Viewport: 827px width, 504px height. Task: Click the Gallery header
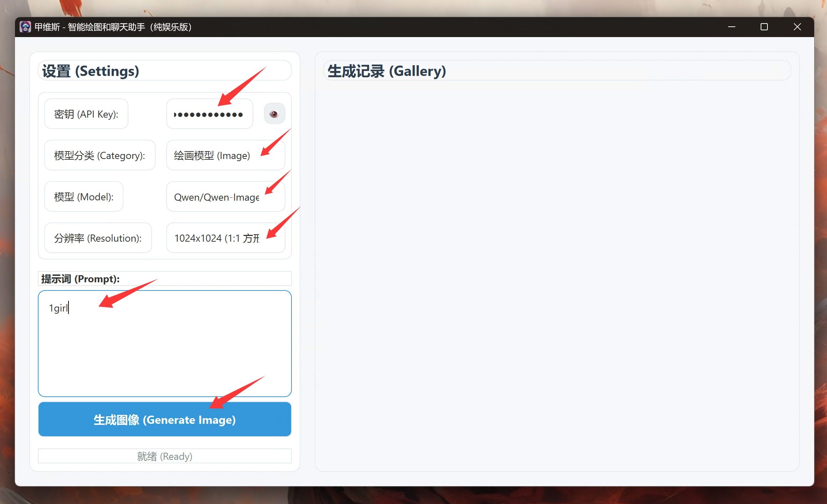pos(387,71)
